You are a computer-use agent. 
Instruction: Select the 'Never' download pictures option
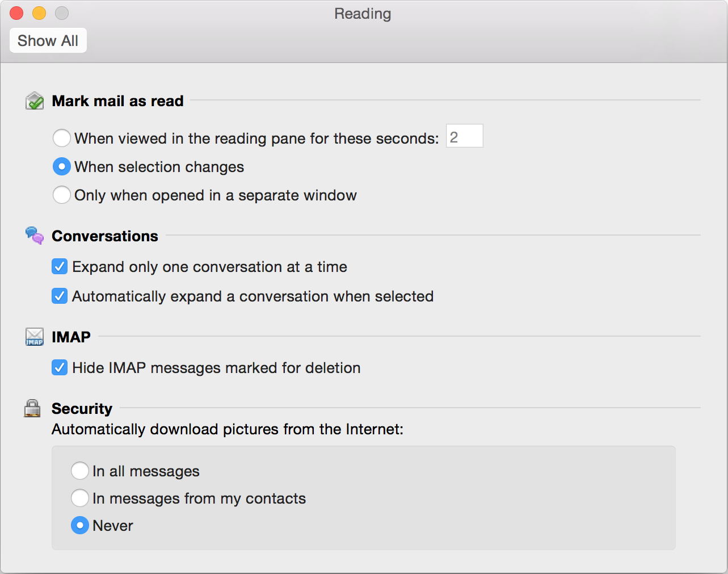coord(80,525)
